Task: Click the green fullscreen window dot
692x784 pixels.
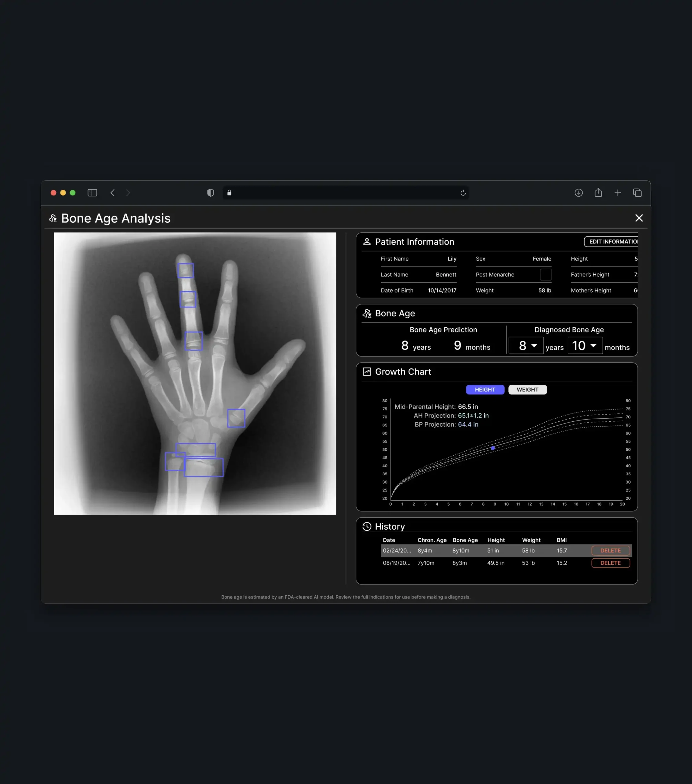Action: [x=73, y=193]
